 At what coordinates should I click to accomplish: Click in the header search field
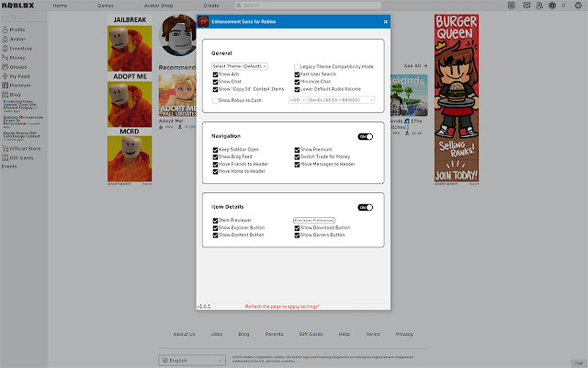point(308,6)
